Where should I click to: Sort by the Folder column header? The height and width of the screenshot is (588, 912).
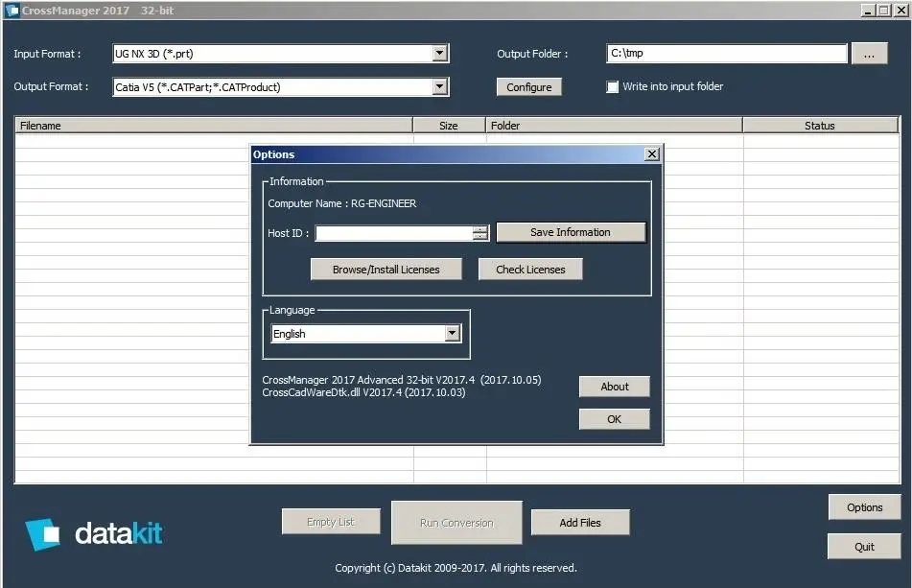[x=614, y=125]
